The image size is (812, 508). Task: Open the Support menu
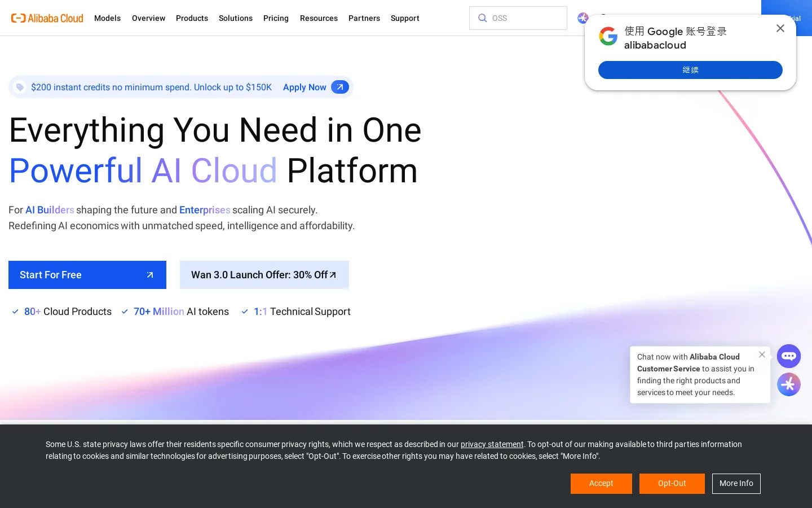tap(405, 18)
